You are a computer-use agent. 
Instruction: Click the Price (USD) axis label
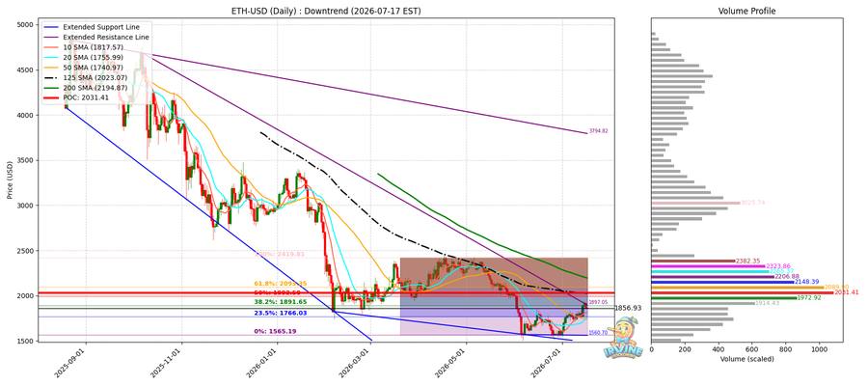click(x=9, y=180)
